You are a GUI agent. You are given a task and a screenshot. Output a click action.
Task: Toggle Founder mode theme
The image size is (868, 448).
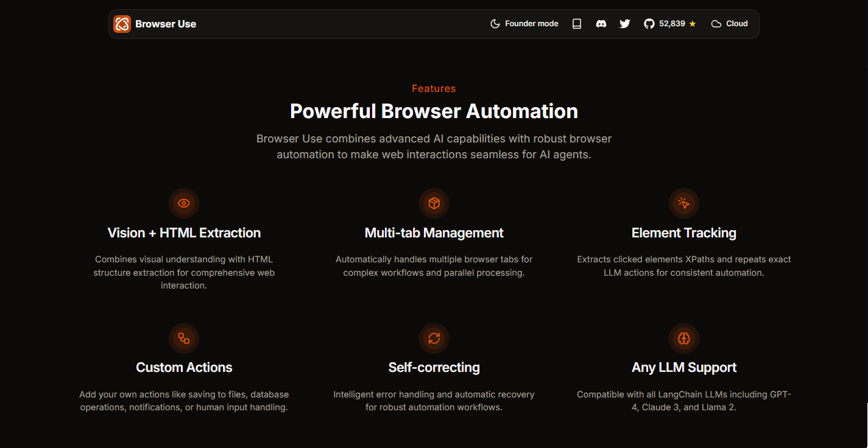[524, 24]
